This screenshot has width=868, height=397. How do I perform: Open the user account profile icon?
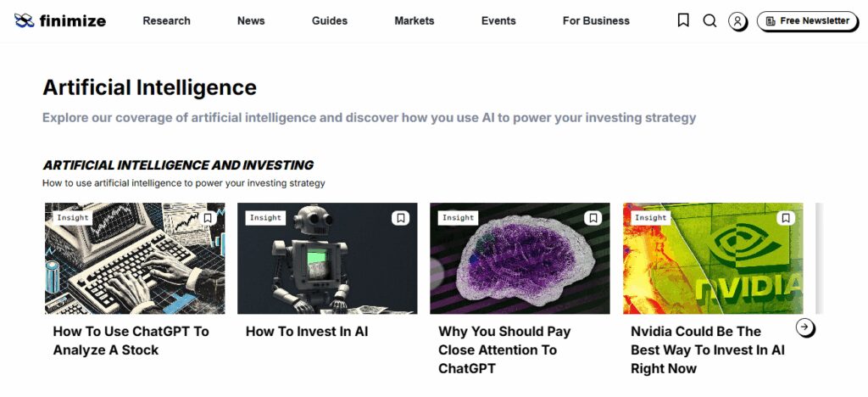click(x=737, y=21)
